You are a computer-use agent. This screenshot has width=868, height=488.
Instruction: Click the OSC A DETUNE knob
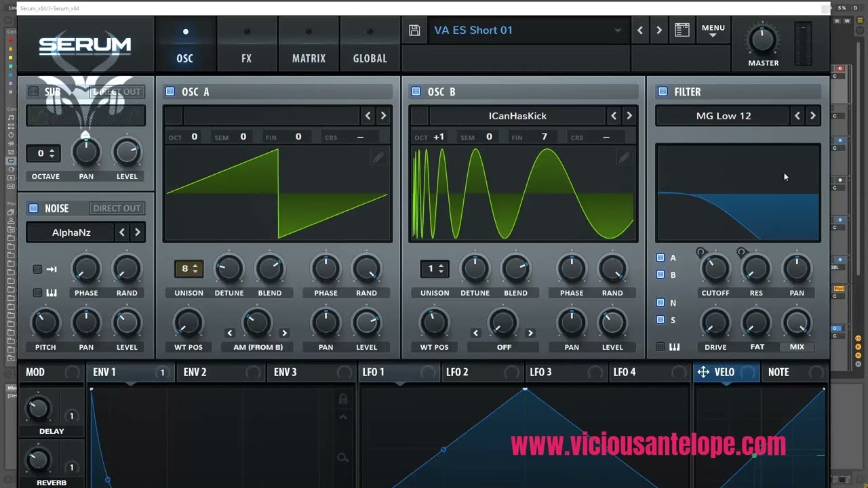coord(229,269)
